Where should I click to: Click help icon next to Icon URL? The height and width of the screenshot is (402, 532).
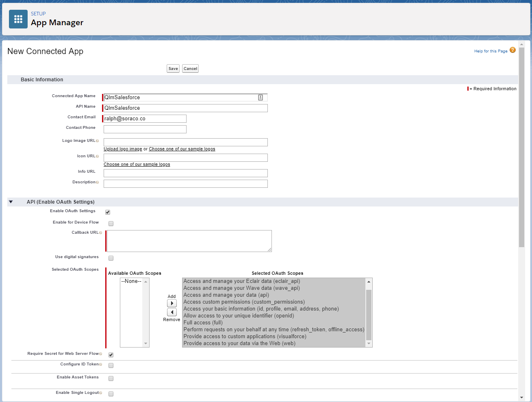(97, 156)
